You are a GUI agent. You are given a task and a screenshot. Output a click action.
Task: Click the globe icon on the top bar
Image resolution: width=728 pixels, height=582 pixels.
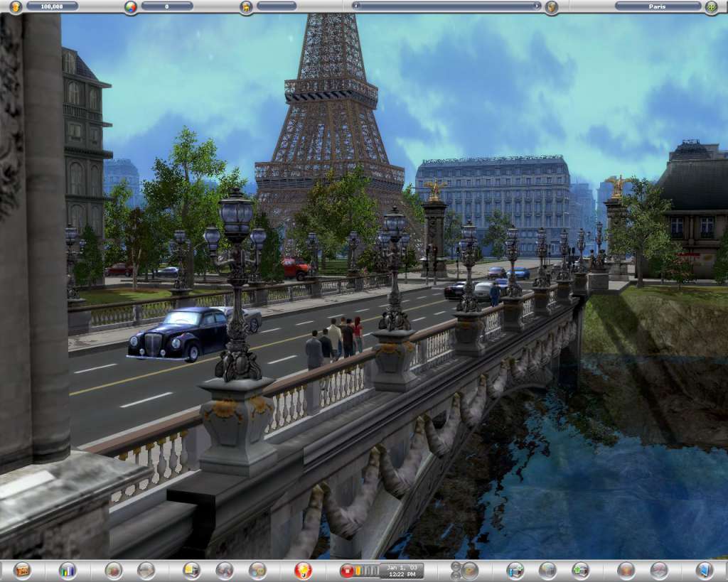click(130, 6)
